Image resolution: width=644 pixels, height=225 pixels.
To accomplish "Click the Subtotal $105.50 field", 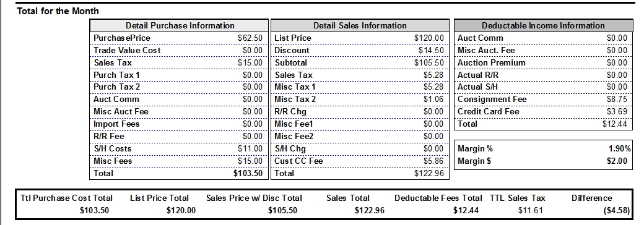I will click(x=360, y=62).
